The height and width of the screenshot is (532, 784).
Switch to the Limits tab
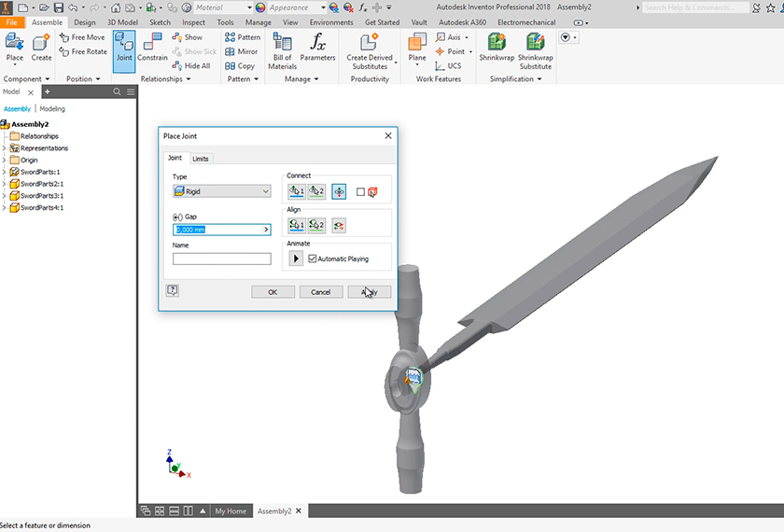(x=201, y=159)
